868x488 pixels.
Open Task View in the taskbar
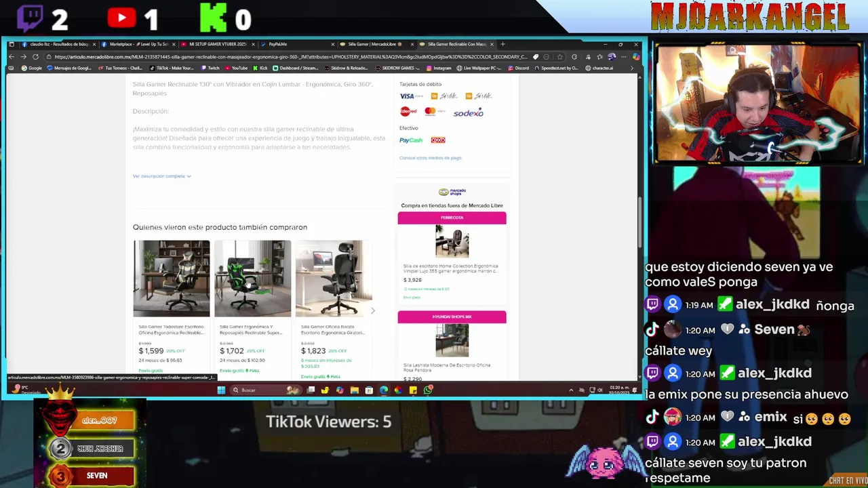click(311, 390)
